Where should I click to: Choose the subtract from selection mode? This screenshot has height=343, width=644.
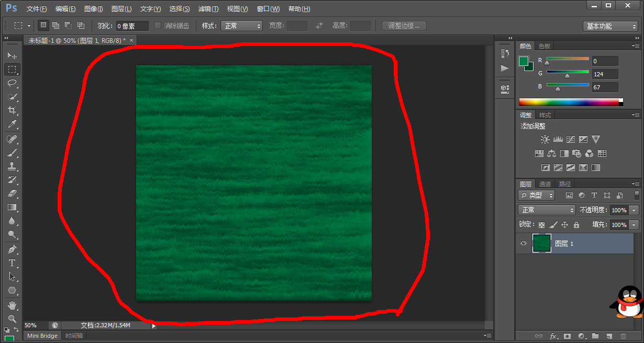click(68, 26)
